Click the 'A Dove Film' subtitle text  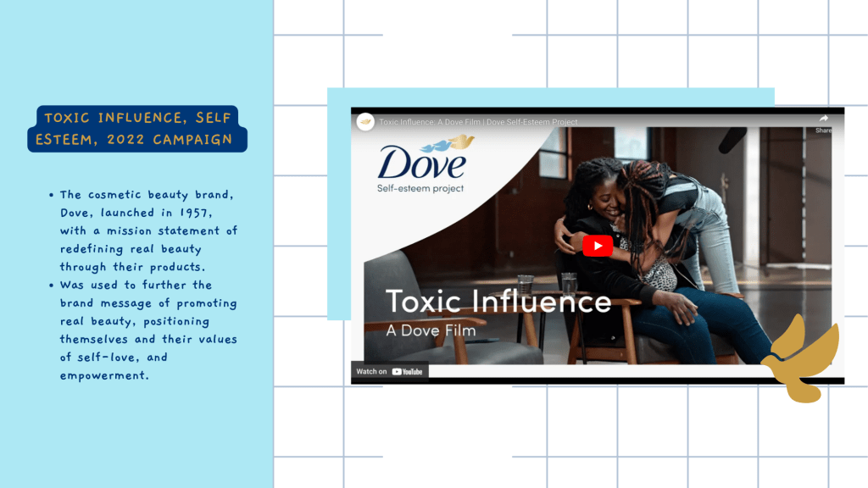[431, 330]
